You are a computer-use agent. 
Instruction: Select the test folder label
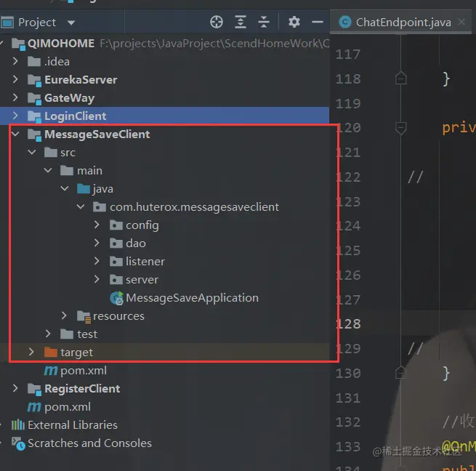[x=87, y=334]
